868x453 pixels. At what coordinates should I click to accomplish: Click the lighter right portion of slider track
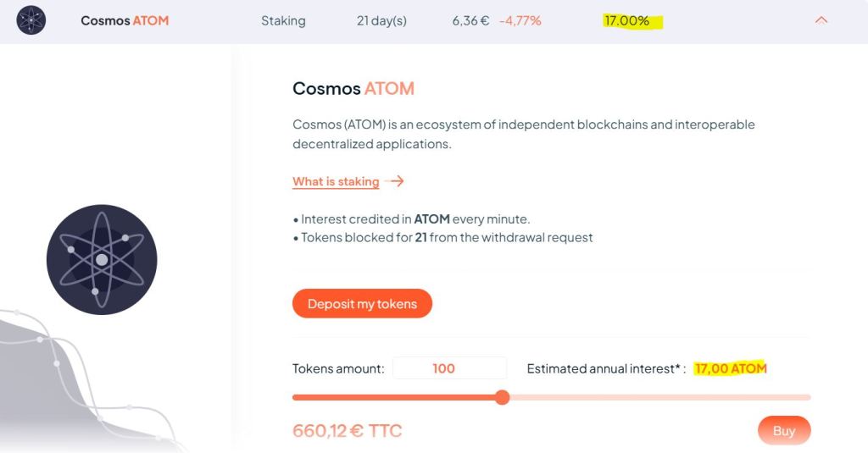pyautogui.click(x=661, y=397)
